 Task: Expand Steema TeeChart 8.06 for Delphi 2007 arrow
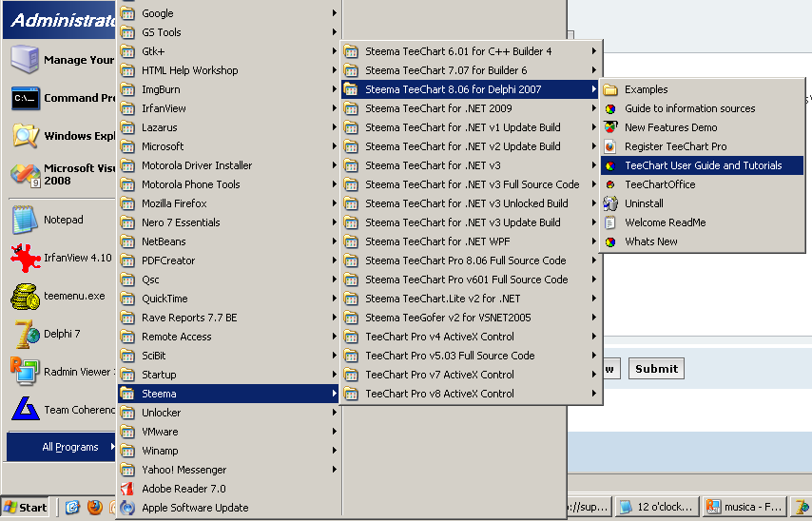tap(593, 89)
